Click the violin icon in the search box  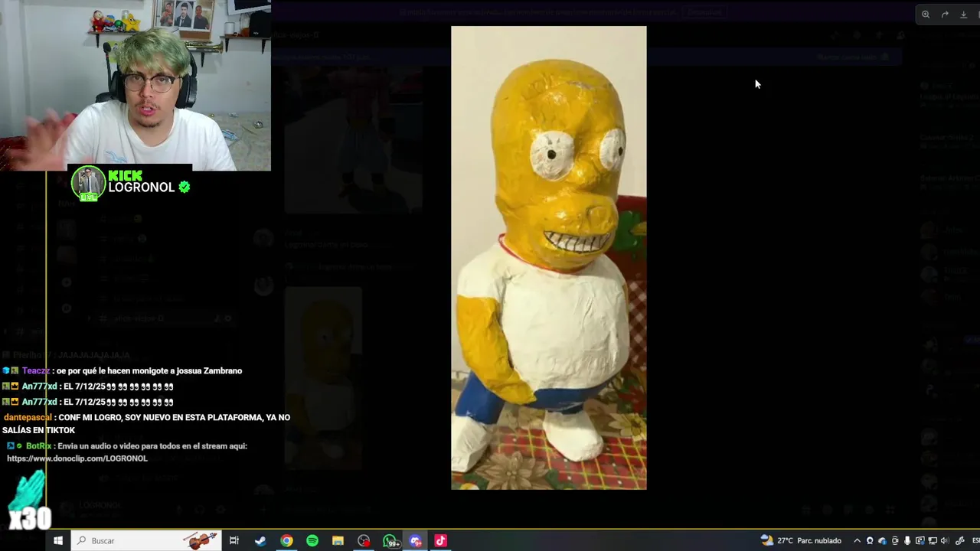pyautogui.click(x=200, y=540)
